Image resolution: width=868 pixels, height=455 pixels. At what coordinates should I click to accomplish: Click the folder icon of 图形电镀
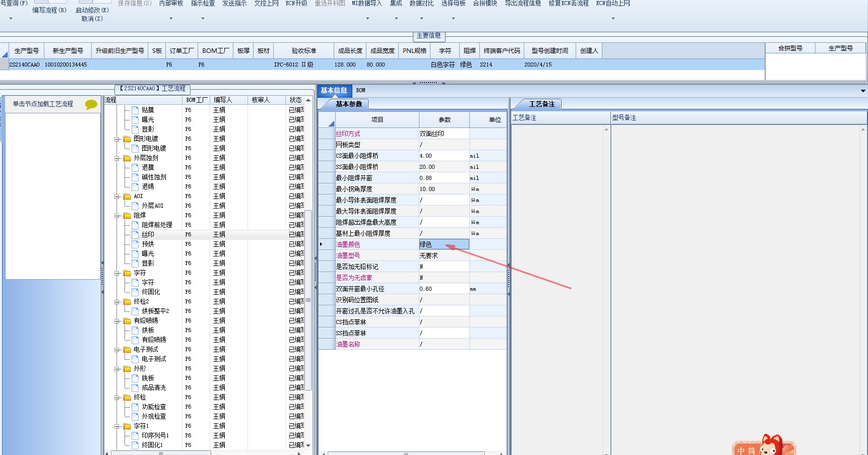coord(127,139)
